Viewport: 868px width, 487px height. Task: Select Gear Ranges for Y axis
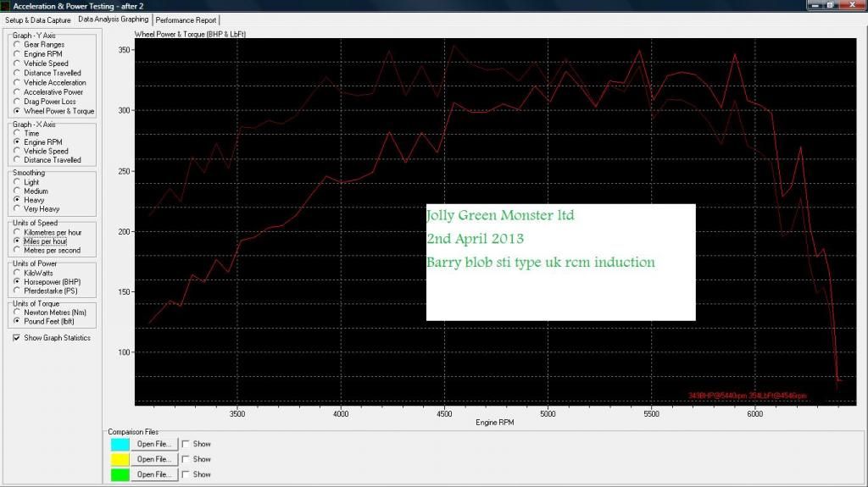pos(18,45)
